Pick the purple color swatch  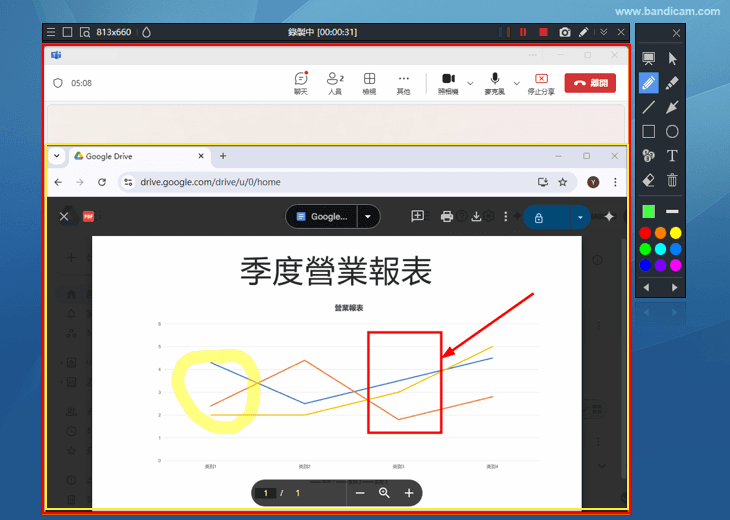click(x=660, y=265)
